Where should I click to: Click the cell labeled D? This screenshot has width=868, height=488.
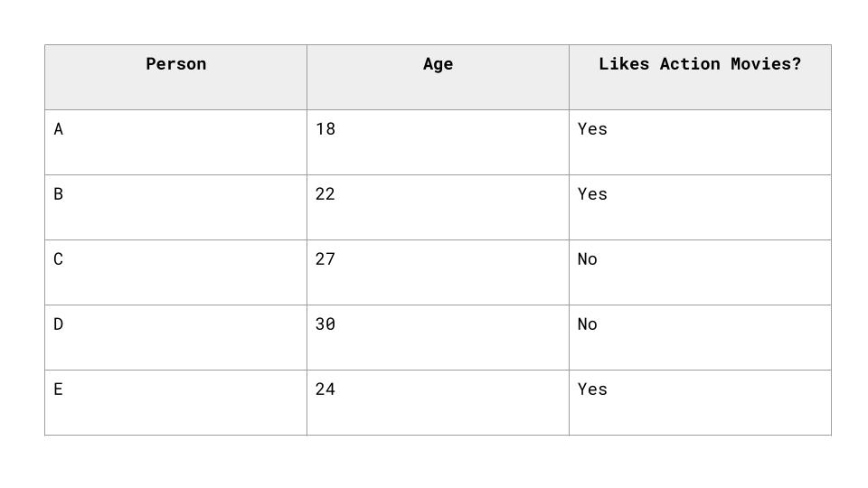175,337
